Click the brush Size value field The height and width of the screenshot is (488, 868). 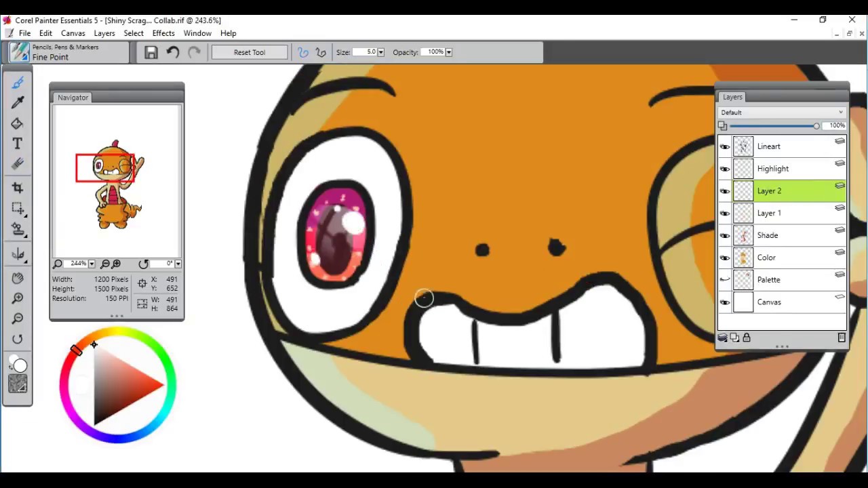click(x=364, y=52)
